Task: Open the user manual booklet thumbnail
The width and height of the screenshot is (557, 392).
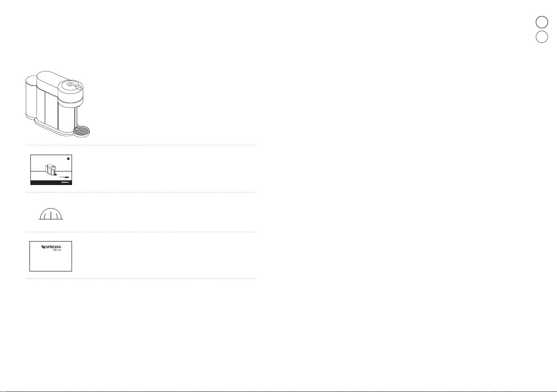Action: [51, 170]
